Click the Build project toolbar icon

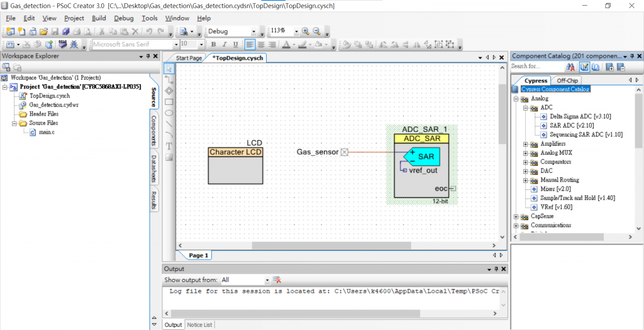pyautogui.click(x=10, y=45)
